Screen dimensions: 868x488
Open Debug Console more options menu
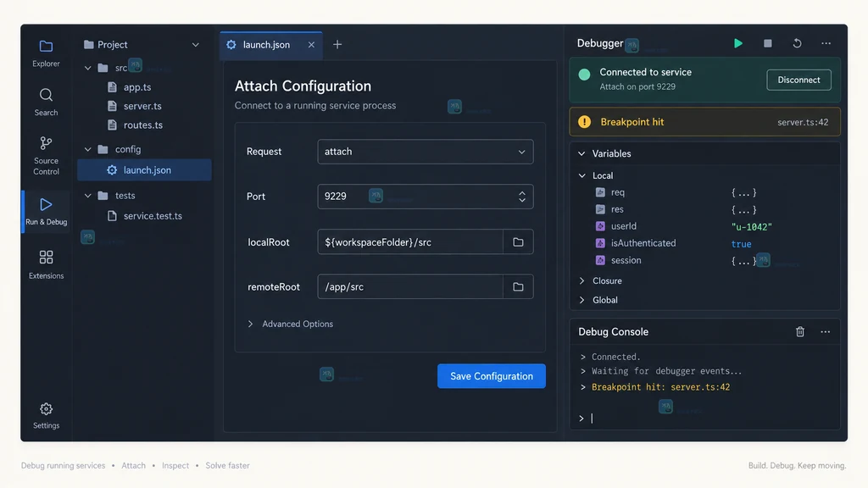(x=826, y=331)
